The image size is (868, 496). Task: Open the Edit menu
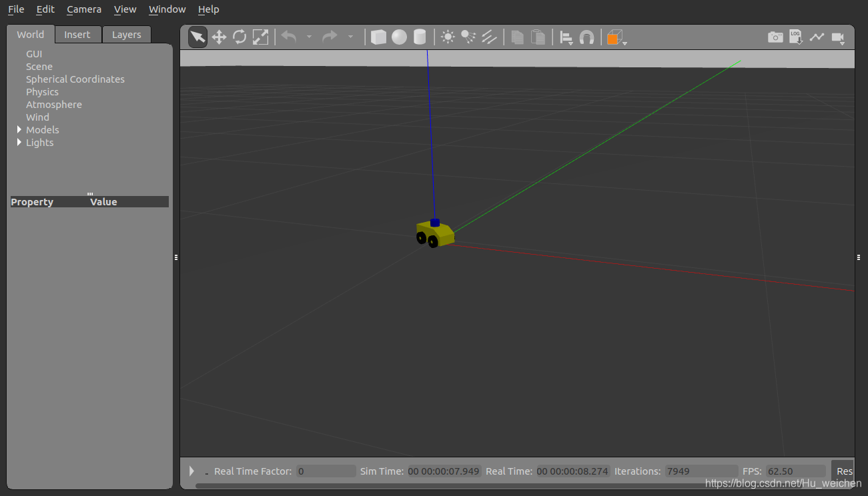pyautogui.click(x=45, y=9)
